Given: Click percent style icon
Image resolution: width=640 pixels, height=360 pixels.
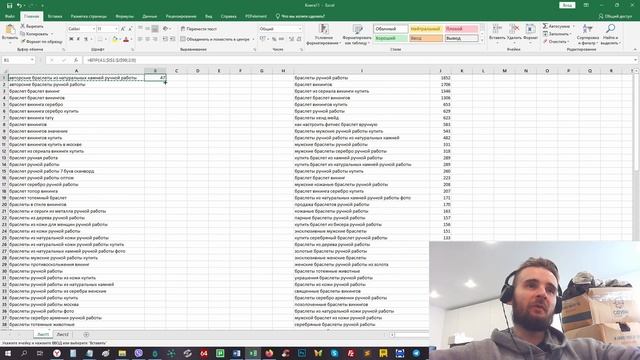Looking at the screenshot, I should point(274,39).
